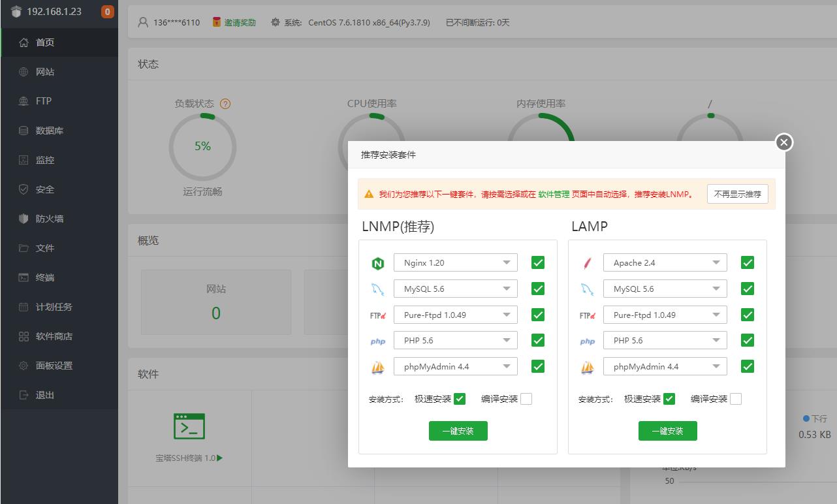This screenshot has height=504, width=837.
Task: Click the server address 192.168.1.23
Action: (x=54, y=12)
